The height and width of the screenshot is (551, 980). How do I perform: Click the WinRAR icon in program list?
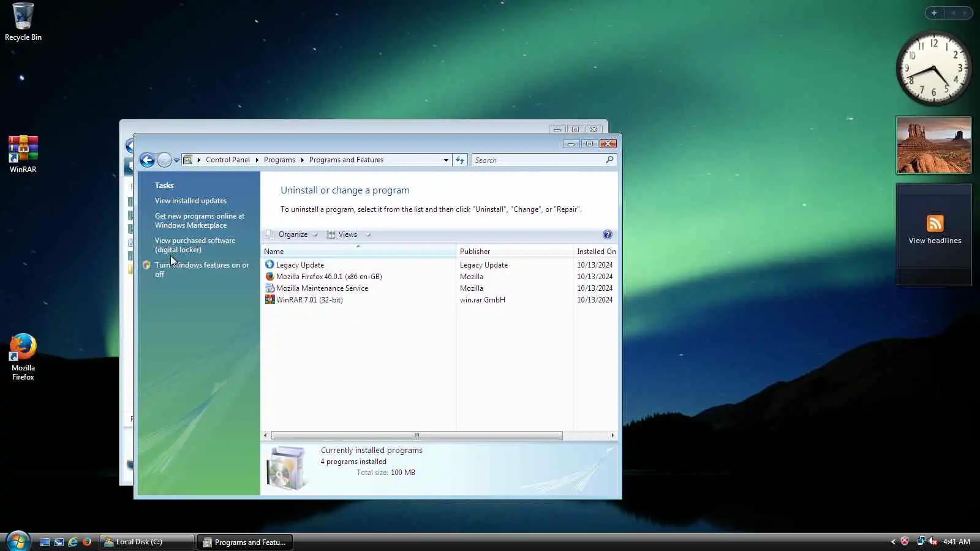(x=269, y=299)
